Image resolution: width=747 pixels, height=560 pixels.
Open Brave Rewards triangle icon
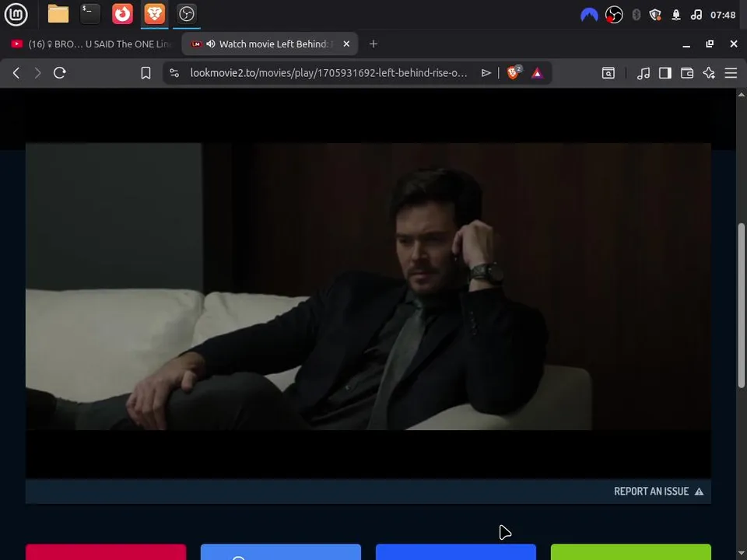537,73
